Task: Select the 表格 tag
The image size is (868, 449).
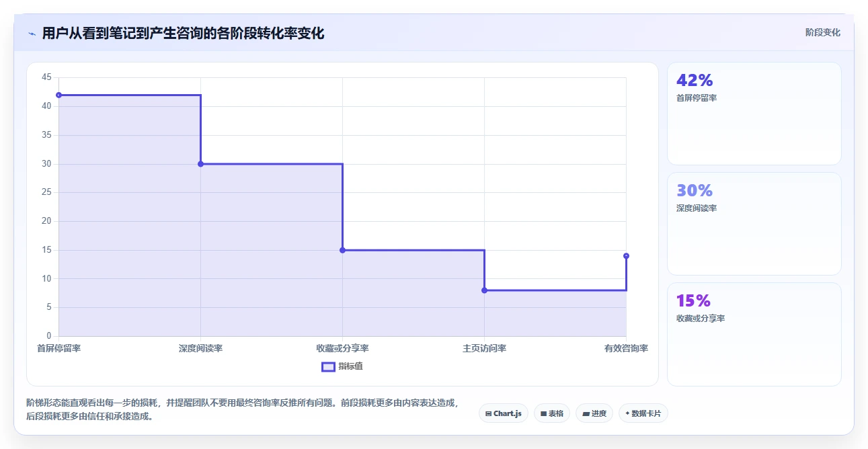Action: 552,413
